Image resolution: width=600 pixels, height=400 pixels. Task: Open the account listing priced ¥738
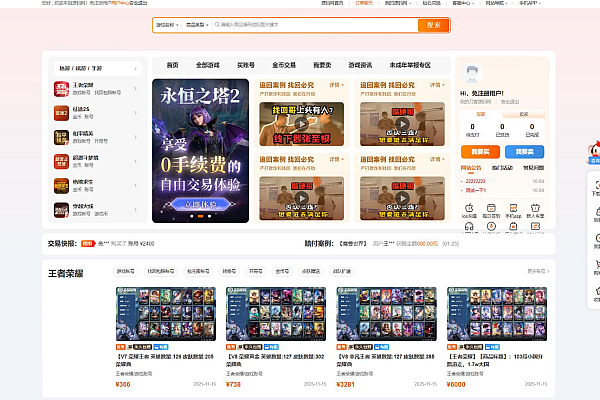(276, 337)
